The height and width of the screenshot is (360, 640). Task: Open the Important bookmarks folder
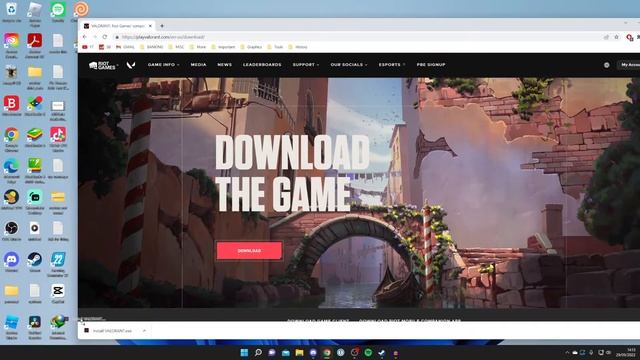[x=223, y=47]
